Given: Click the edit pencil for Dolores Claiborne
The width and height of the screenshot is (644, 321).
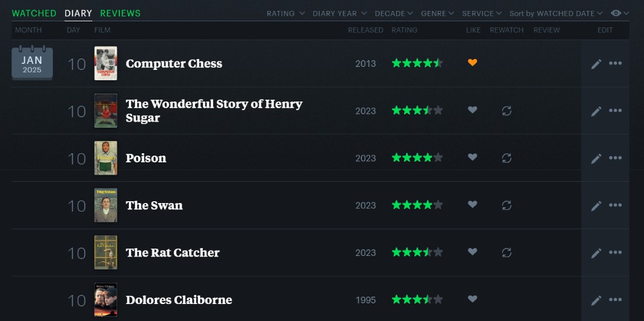Looking at the screenshot, I should (596, 300).
